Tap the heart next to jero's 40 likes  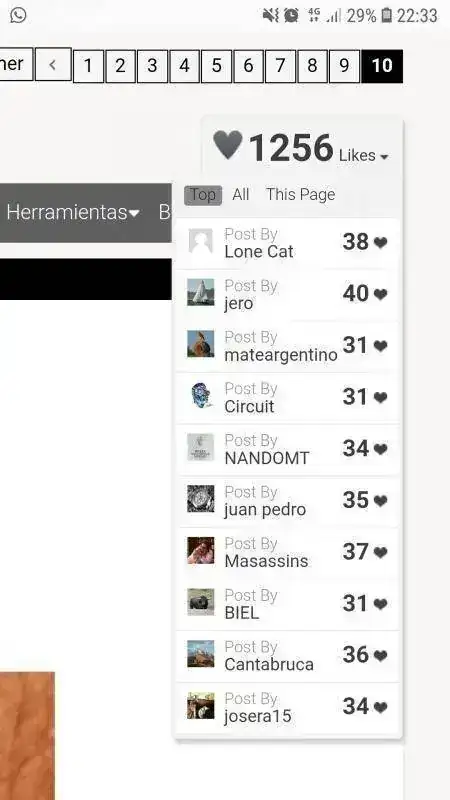pyautogui.click(x=380, y=294)
